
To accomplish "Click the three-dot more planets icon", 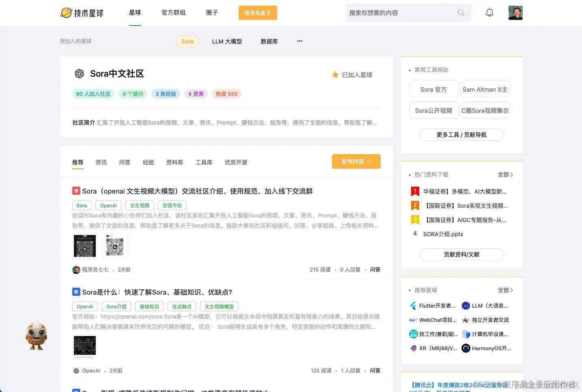I will coord(300,41).
